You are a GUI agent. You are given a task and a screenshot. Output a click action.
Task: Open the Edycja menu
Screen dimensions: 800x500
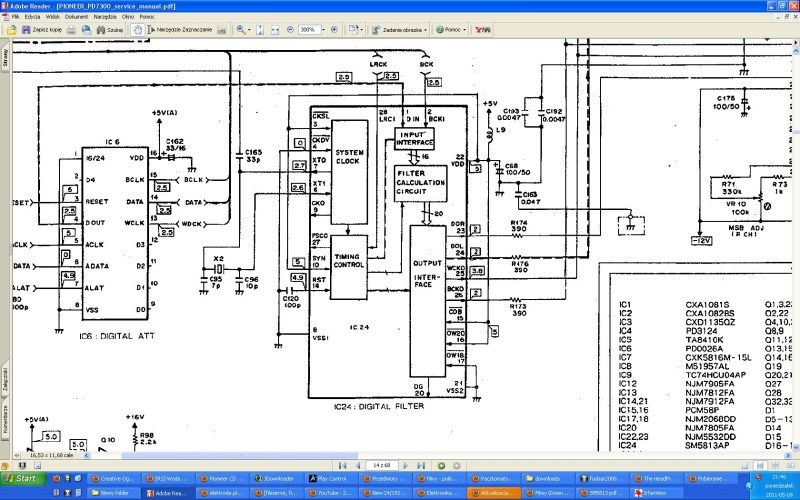[x=32, y=17]
